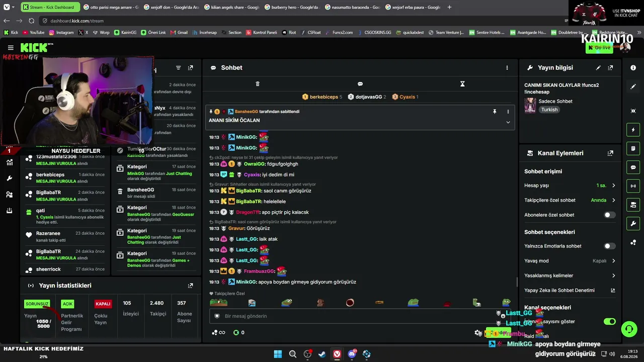Open Steam from the taskbar
This screenshot has width=644, height=362.
[322, 354]
